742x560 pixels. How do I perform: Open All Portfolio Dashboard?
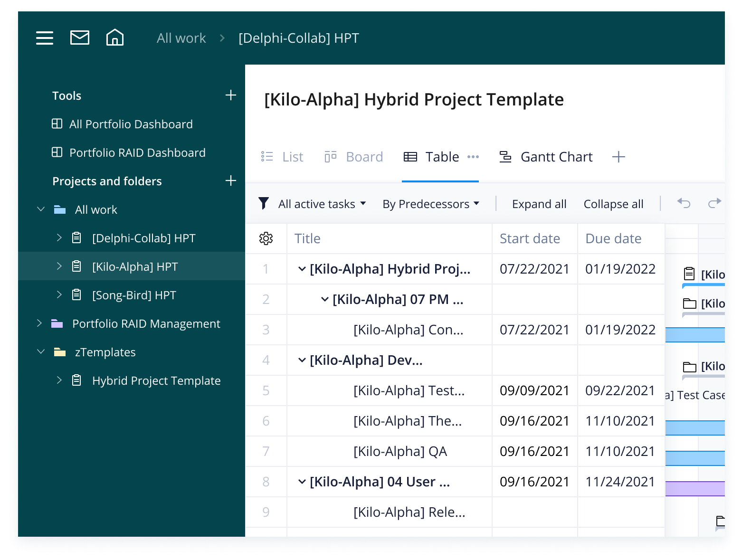point(131,124)
